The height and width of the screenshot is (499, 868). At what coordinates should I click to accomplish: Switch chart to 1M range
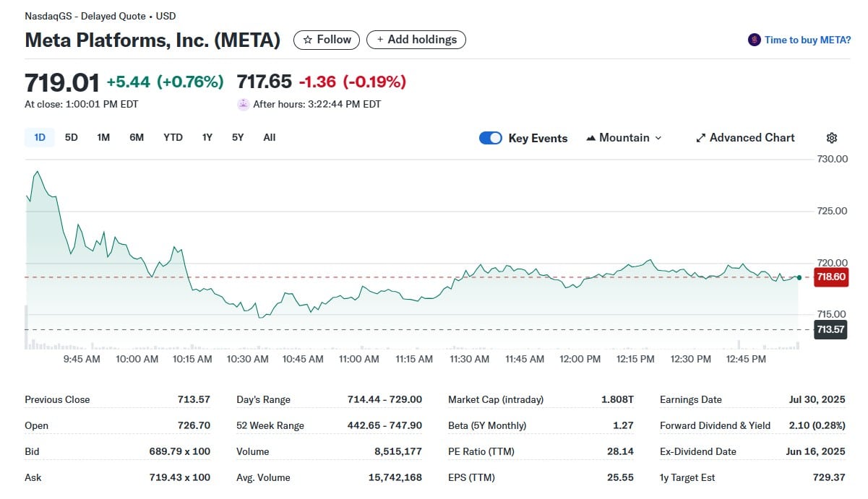pos(103,137)
